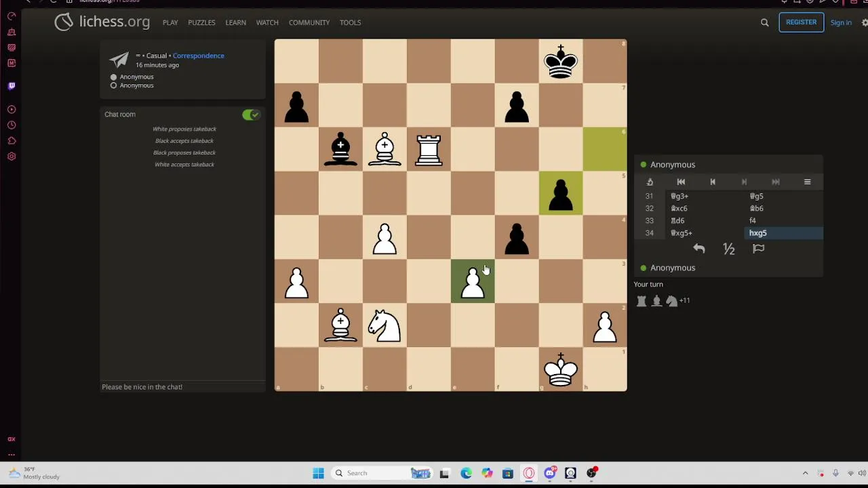Click the search magnifier icon in header
This screenshot has height=488, width=868.
tap(764, 22)
